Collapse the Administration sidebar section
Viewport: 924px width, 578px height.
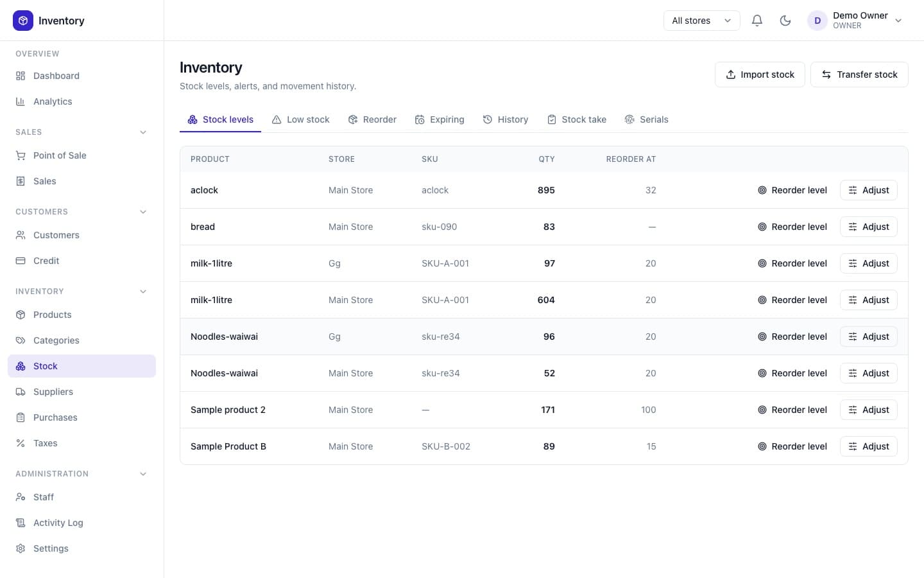pyautogui.click(x=143, y=474)
